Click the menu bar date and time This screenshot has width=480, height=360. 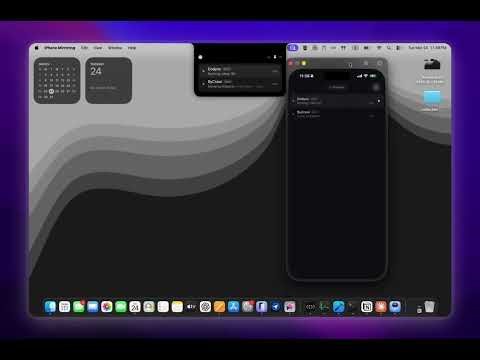427,48
